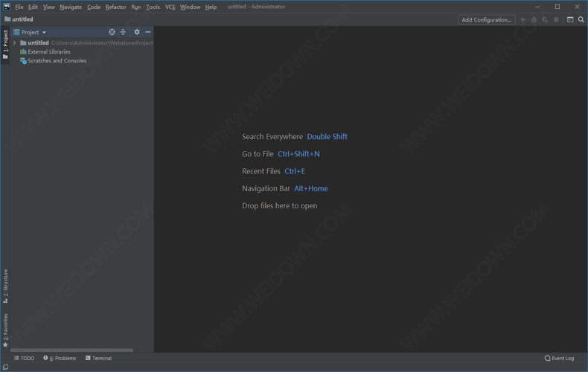Click the WebStorm app logo icon
This screenshot has height=372, width=588.
coord(7,7)
